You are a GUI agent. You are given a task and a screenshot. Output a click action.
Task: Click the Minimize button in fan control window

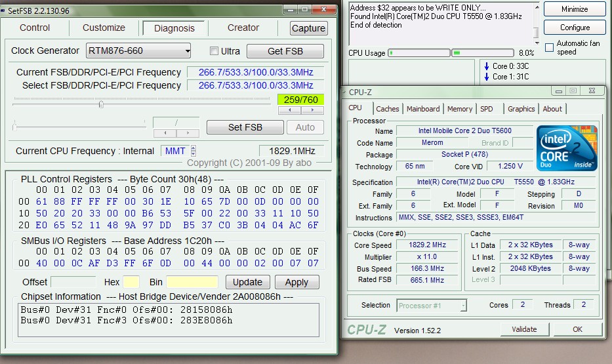[575, 9]
